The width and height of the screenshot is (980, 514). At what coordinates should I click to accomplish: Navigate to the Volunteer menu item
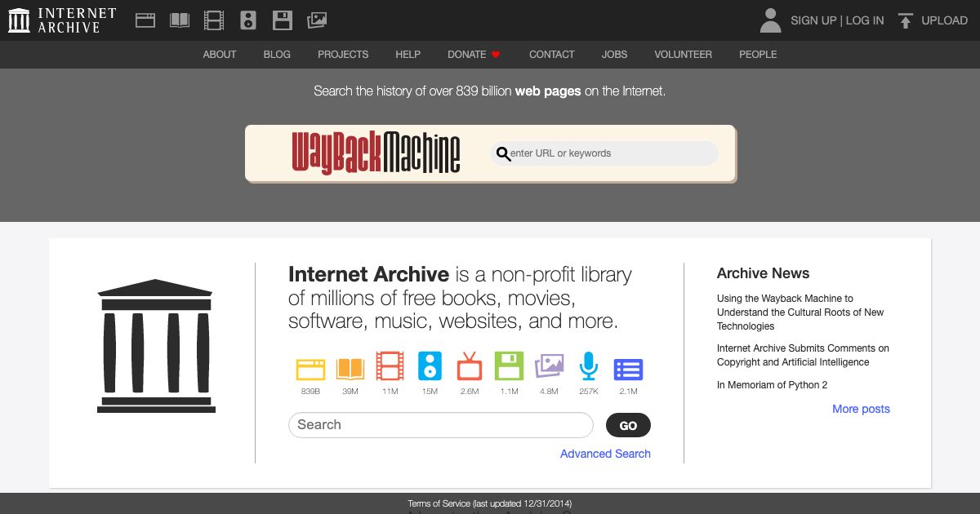683,55
